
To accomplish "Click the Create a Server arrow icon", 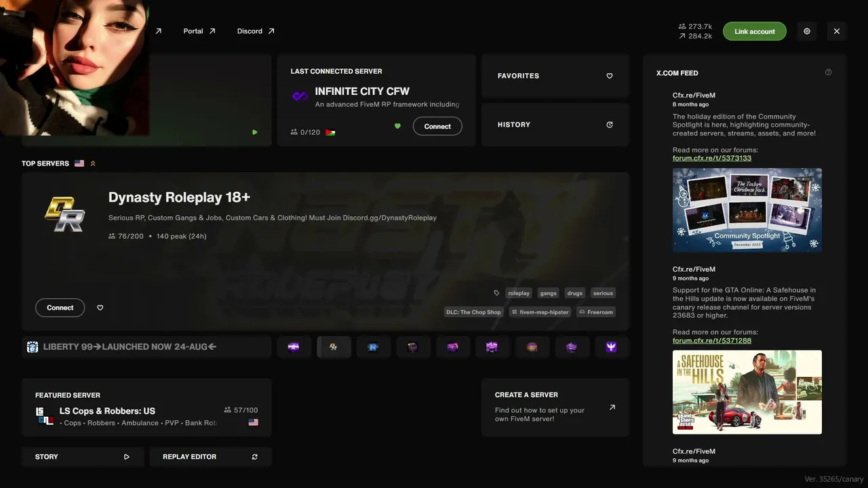I will [612, 407].
